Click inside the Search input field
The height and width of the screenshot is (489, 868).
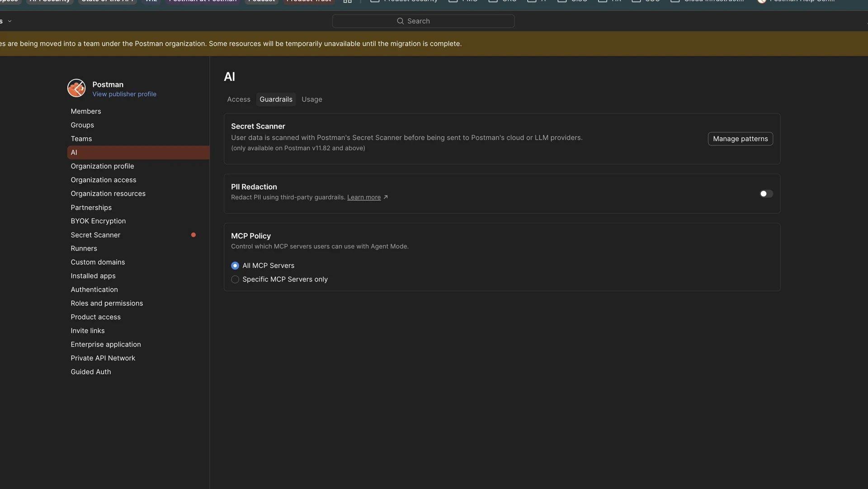(434, 21)
